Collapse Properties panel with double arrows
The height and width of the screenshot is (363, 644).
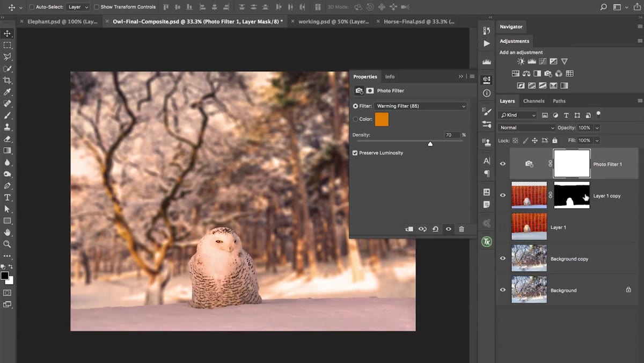coord(460,77)
